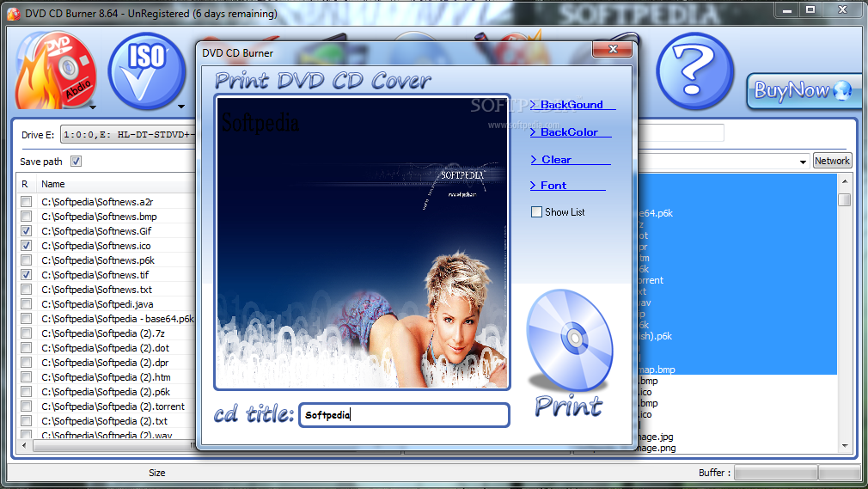Screen dimensions: 868x489
Task: Click the R column header
Action: [x=24, y=184]
